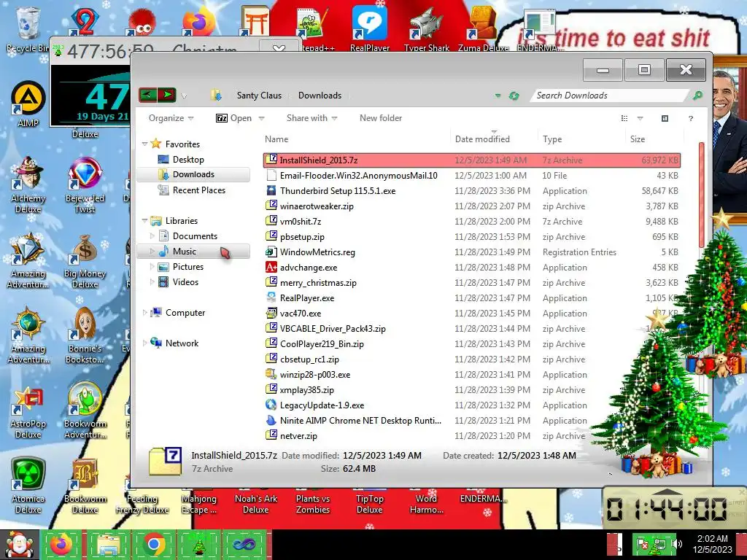Click the Christmas tree taskbar icon
Screen dimensions: 747x560
coord(198,545)
